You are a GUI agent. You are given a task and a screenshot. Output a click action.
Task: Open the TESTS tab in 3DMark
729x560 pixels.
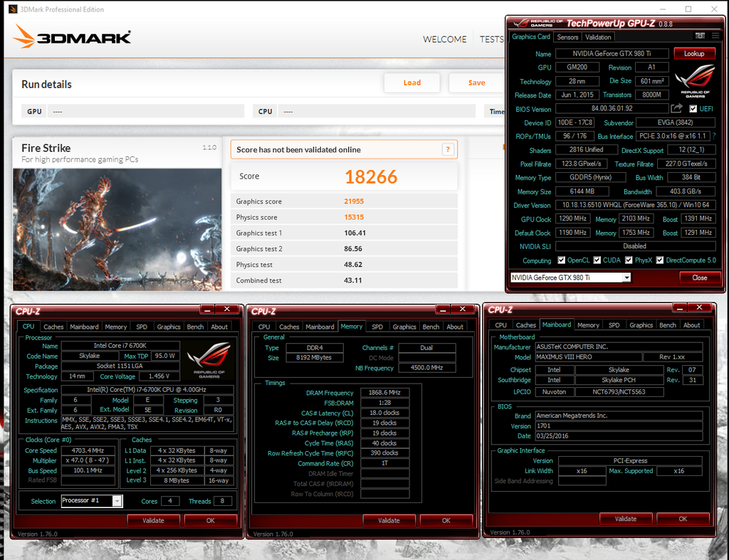pos(492,40)
